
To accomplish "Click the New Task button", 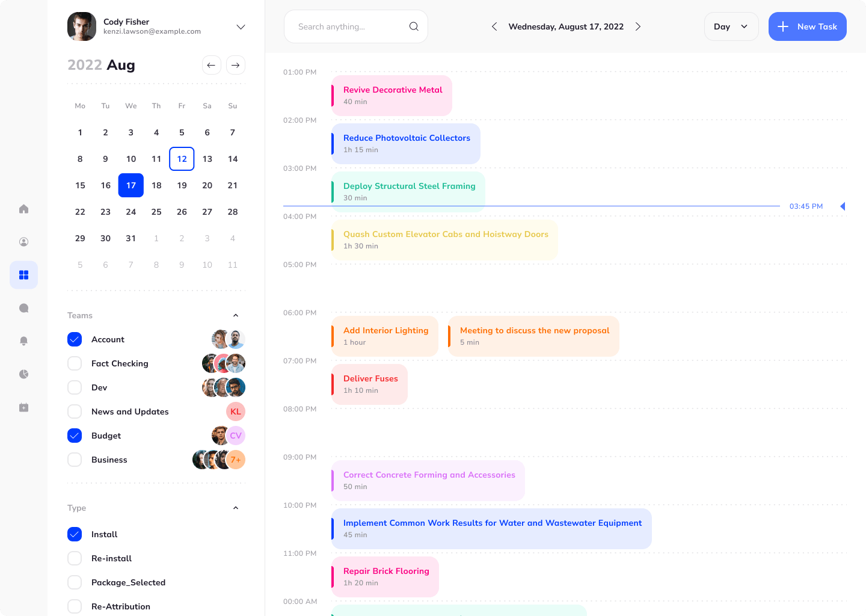I will tap(807, 26).
